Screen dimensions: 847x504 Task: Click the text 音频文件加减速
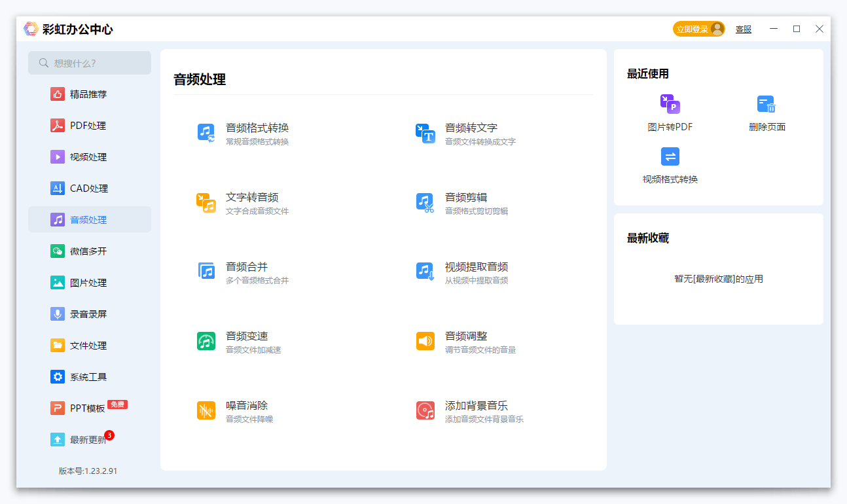253,350
